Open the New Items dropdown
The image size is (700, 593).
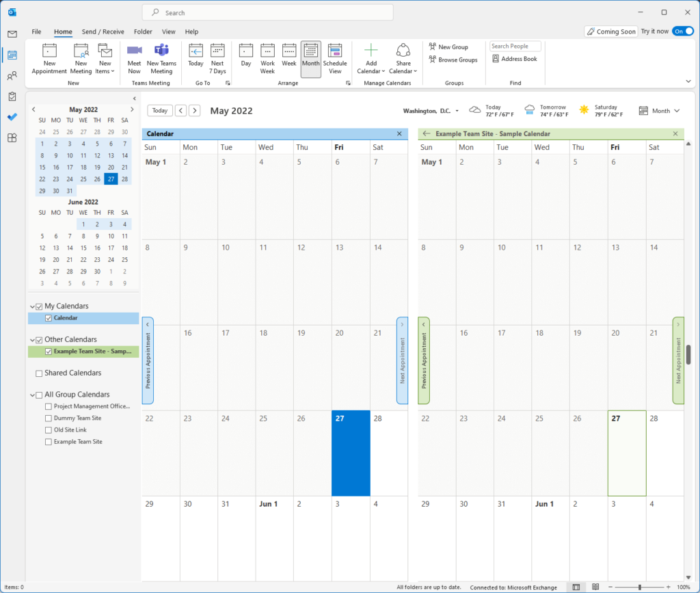[105, 59]
